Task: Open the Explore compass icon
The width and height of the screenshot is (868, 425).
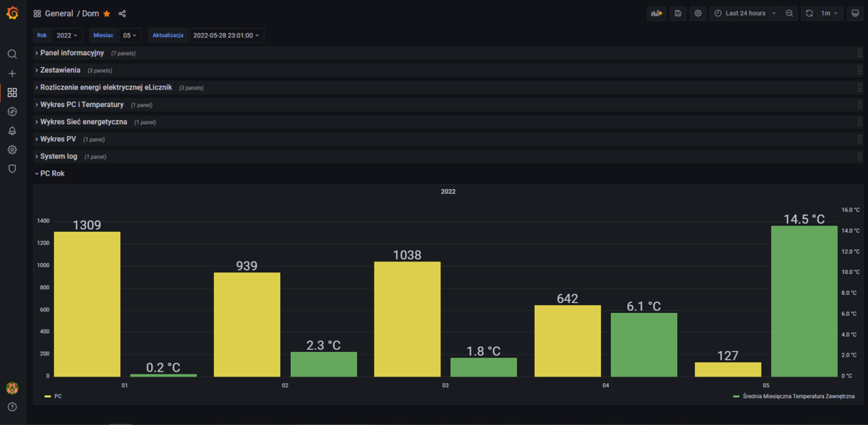Action: [12, 112]
